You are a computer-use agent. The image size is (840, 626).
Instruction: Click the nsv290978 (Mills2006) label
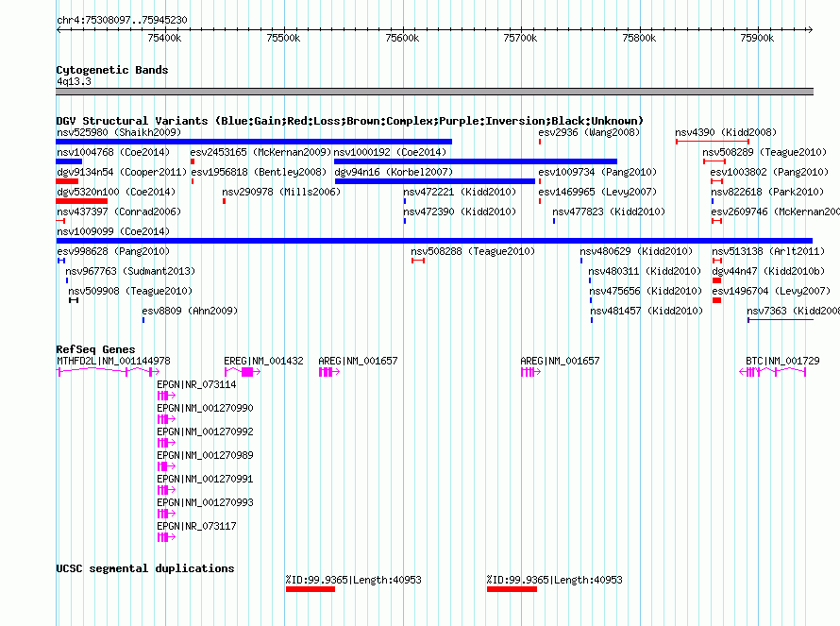pos(281,192)
